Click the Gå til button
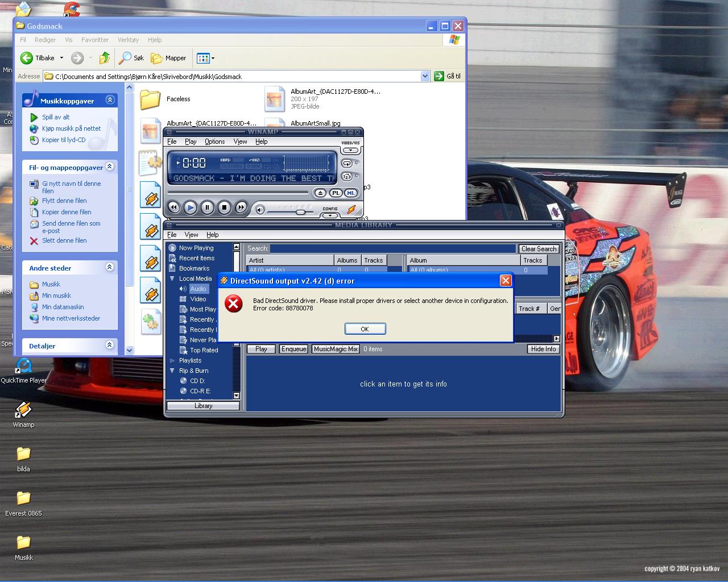The image size is (728, 582). pyautogui.click(x=448, y=76)
